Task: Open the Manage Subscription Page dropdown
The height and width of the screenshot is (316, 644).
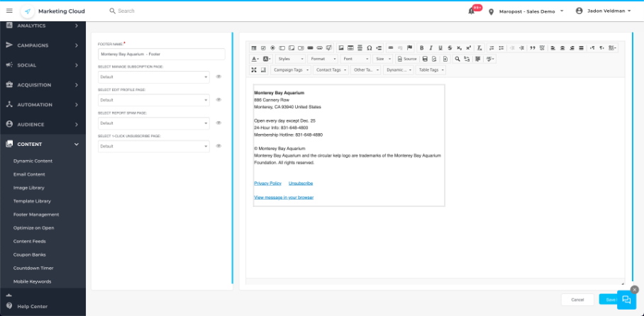Action: tap(154, 77)
